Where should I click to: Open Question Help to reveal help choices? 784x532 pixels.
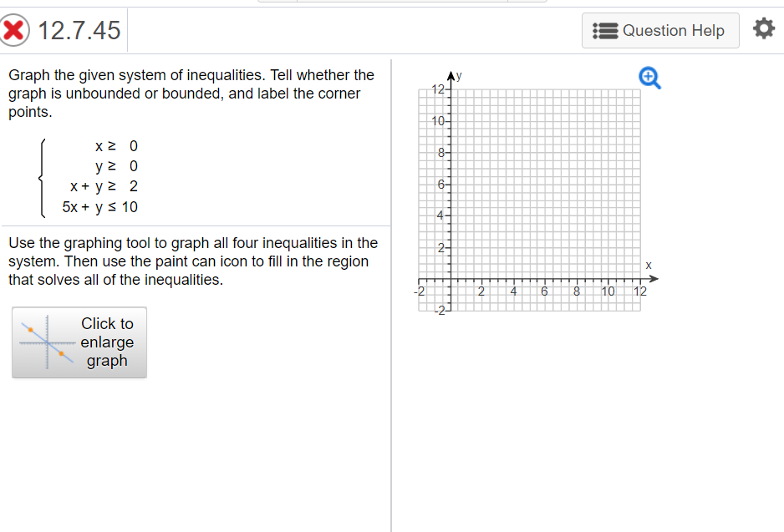pyautogui.click(x=660, y=31)
